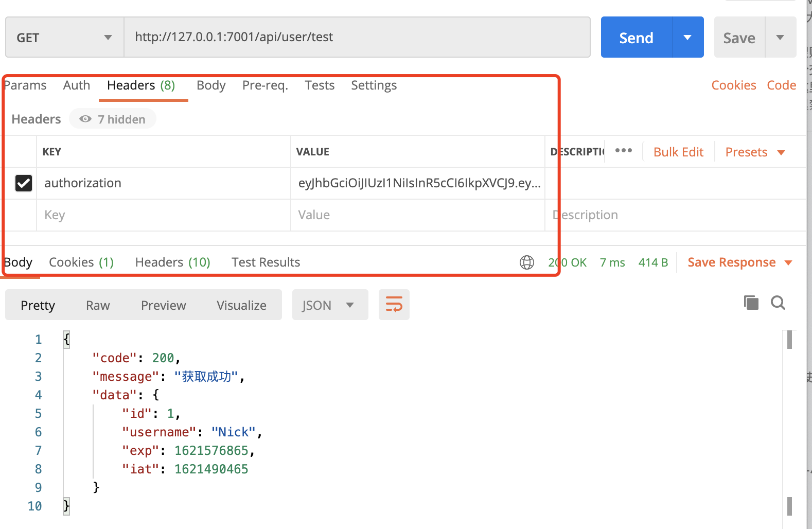Select the response Body tab

click(x=18, y=262)
